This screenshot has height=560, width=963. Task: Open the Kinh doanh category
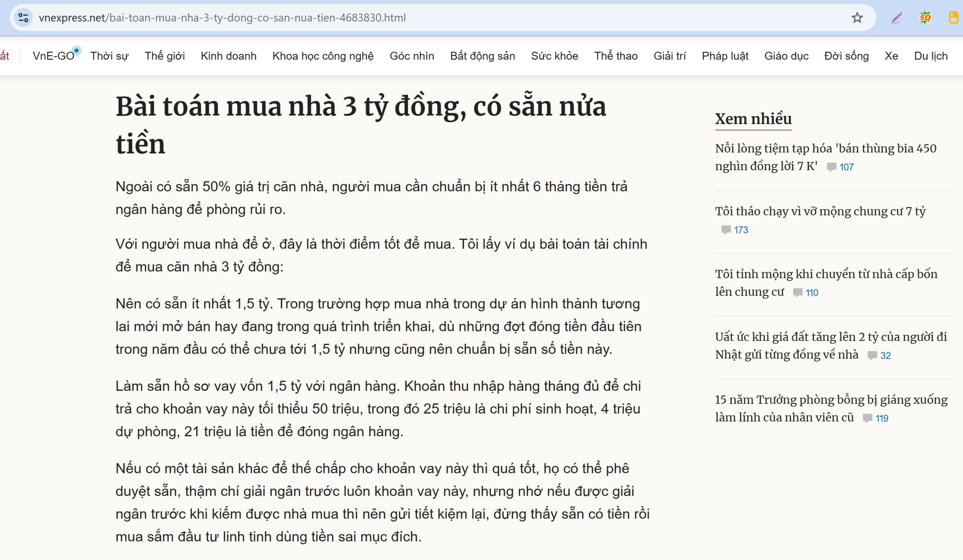(x=228, y=56)
